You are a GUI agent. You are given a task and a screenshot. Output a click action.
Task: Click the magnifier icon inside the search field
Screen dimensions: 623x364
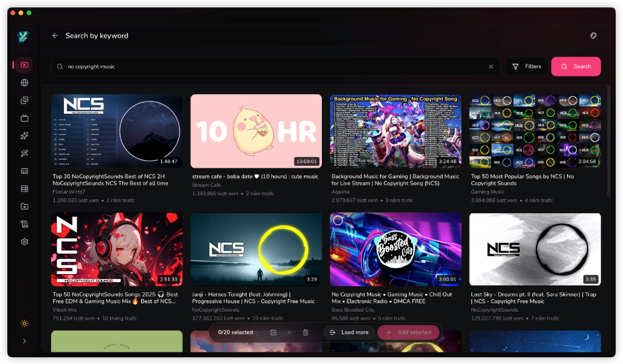tap(60, 67)
